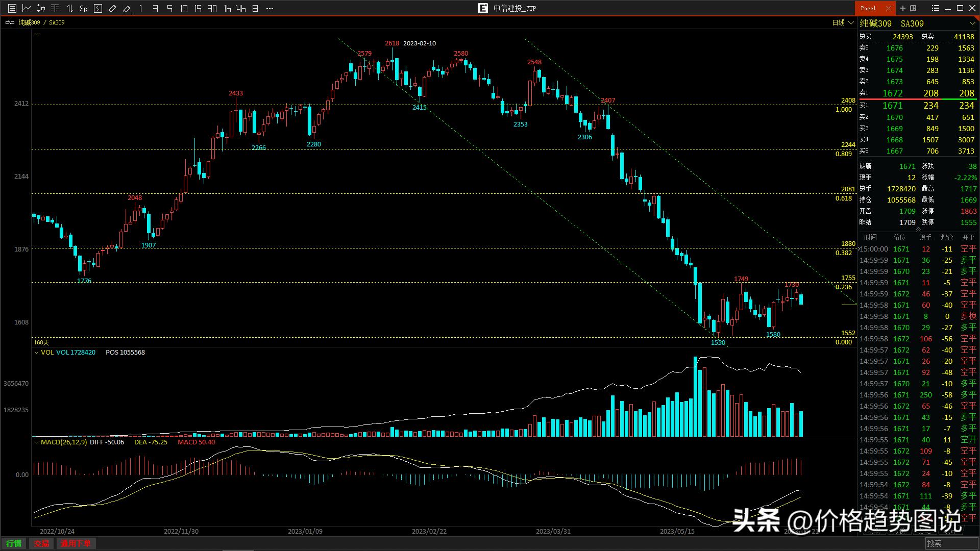Open the split layout icon beside plus
Screen dimensions: 980x551
[913, 8]
